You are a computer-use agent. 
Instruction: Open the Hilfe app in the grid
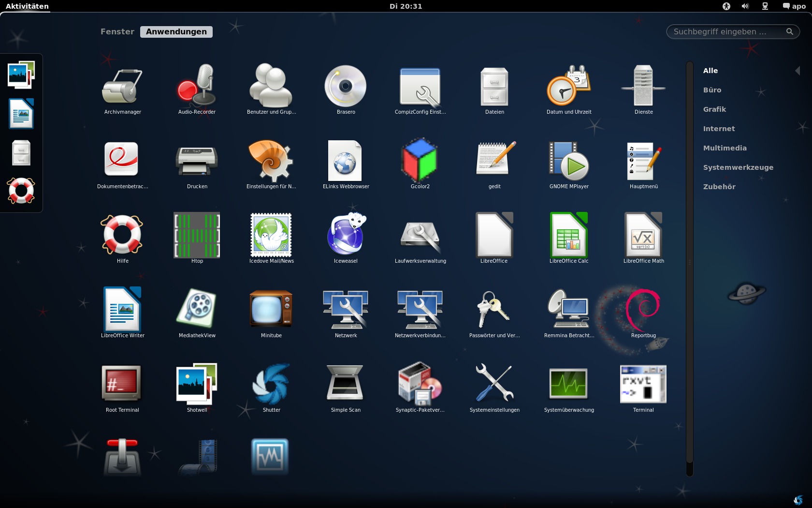click(122, 239)
